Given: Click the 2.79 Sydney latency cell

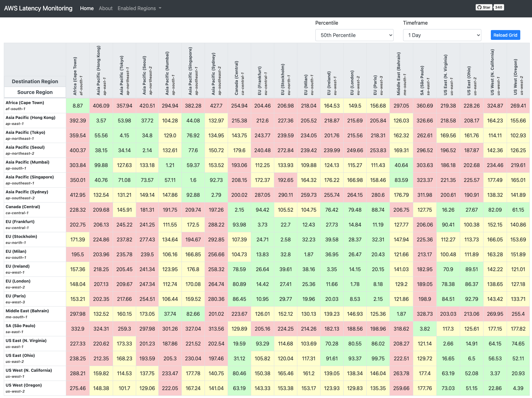Looking at the screenshot, I should coord(216,195).
